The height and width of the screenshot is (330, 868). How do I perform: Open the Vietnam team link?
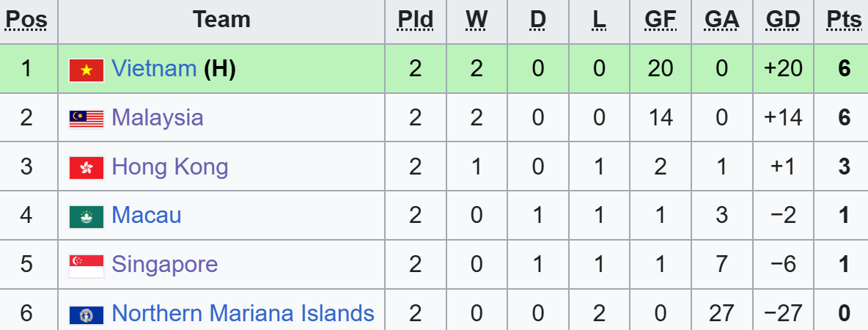tap(154, 69)
